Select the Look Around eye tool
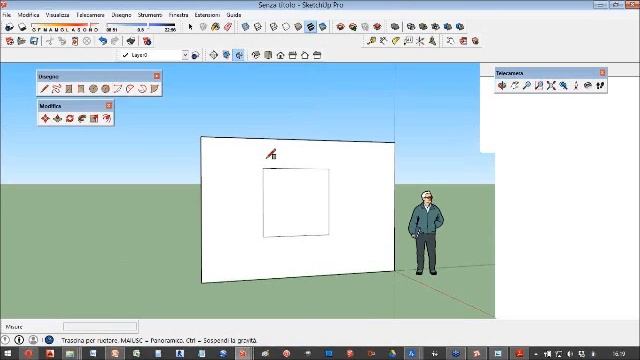Image resolution: width=640 pixels, height=360 pixels. click(x=588, y=85)
